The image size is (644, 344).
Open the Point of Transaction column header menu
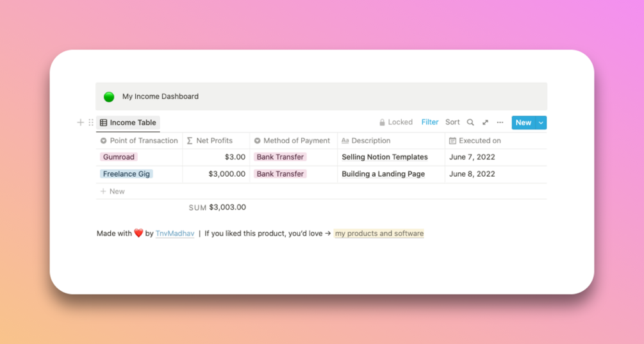click(139, 140)
